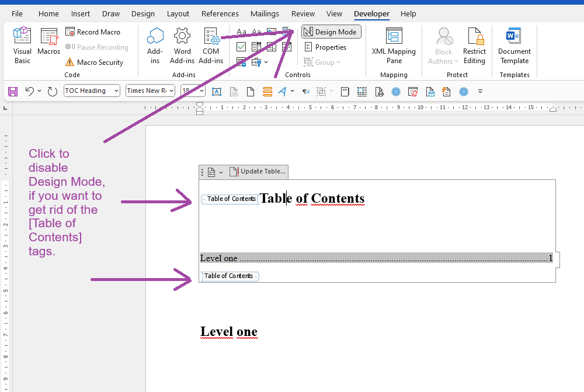Switch to the Mailings tab
This screenshot has height=392, width=584.
pos(265,14)
